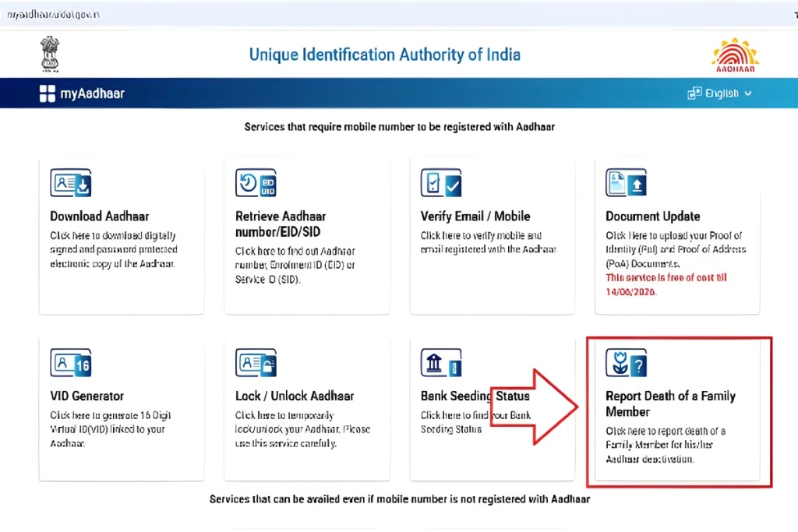The height and width of the screenshot is (532, 798).
Task: Open Retrieve Aadhaar number/EID/SID title
Action: [281, 224]
